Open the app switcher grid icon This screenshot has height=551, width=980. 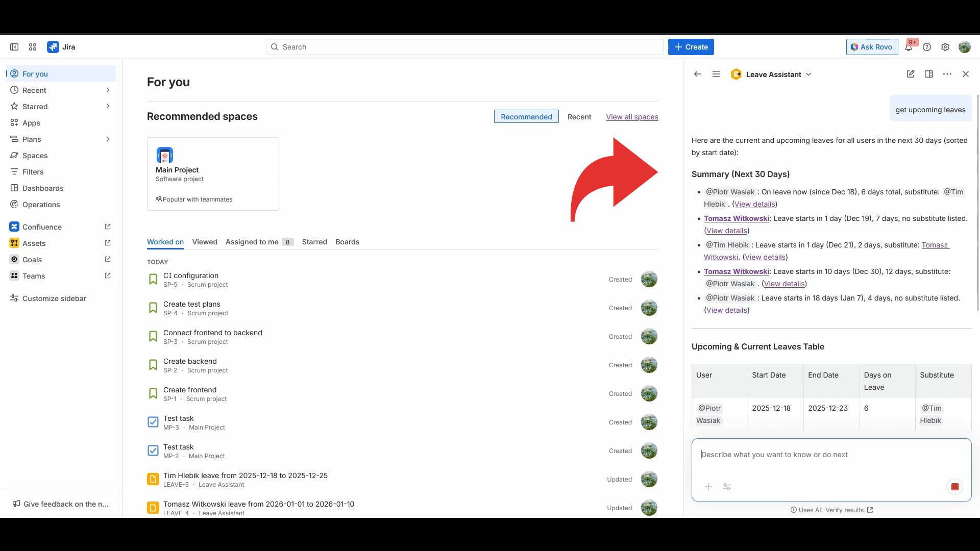click(33, 47)
